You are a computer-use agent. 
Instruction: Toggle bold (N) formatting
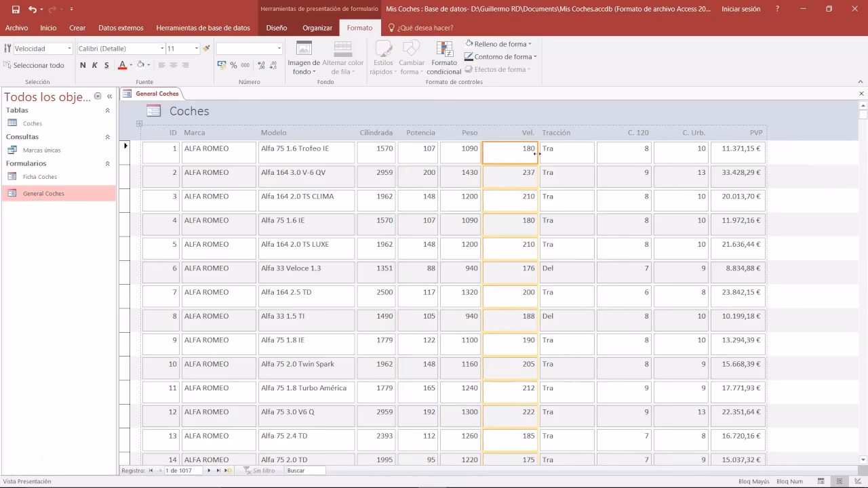(x=83, y=65)
